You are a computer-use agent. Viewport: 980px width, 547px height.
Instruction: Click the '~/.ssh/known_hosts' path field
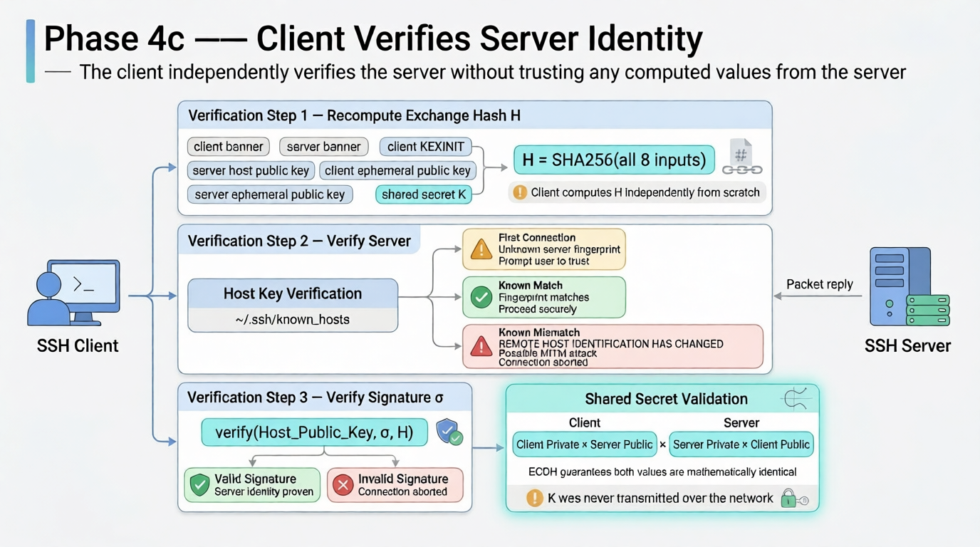(x=293, y=320)
